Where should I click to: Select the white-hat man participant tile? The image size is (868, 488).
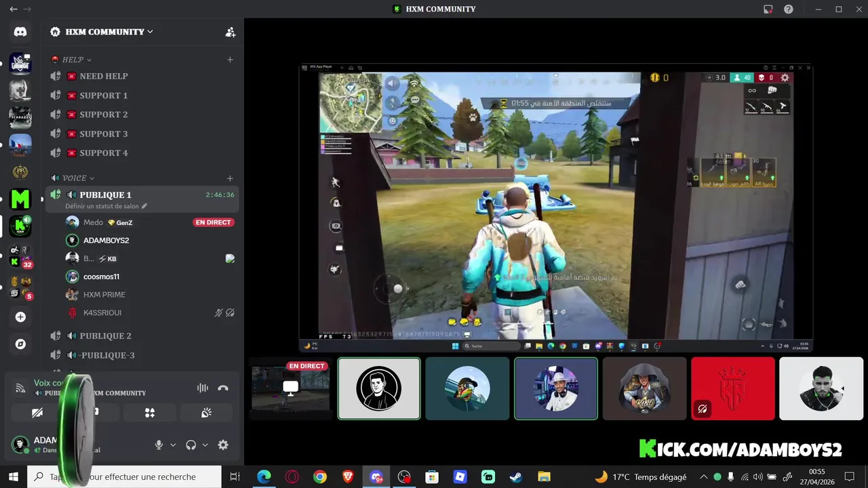pyautogui.click(x=556, y=389)
